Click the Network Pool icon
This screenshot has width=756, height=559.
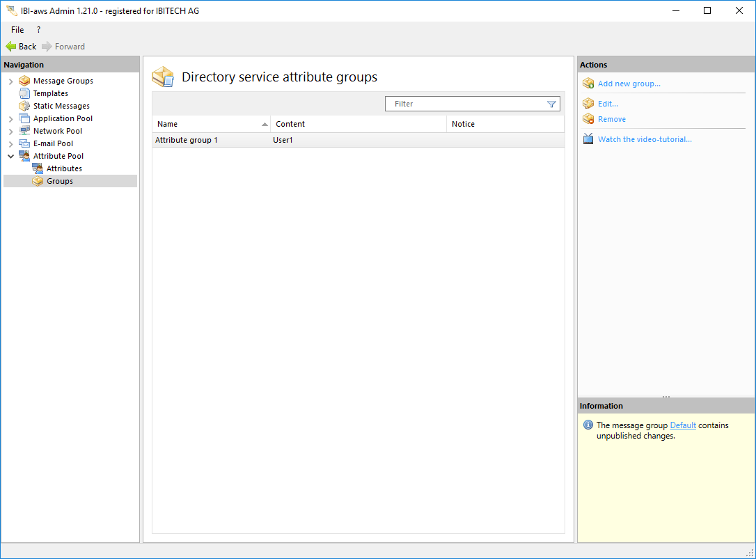coord(24,131)
